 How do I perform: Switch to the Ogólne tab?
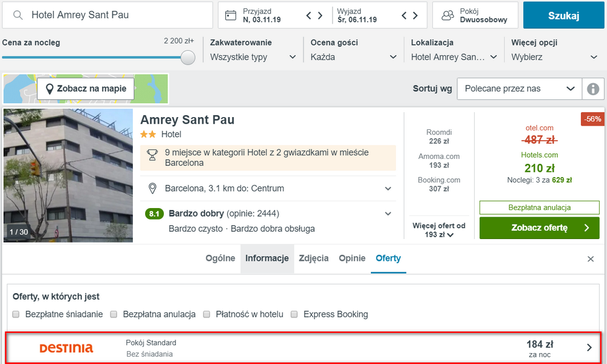pos(220,258)
